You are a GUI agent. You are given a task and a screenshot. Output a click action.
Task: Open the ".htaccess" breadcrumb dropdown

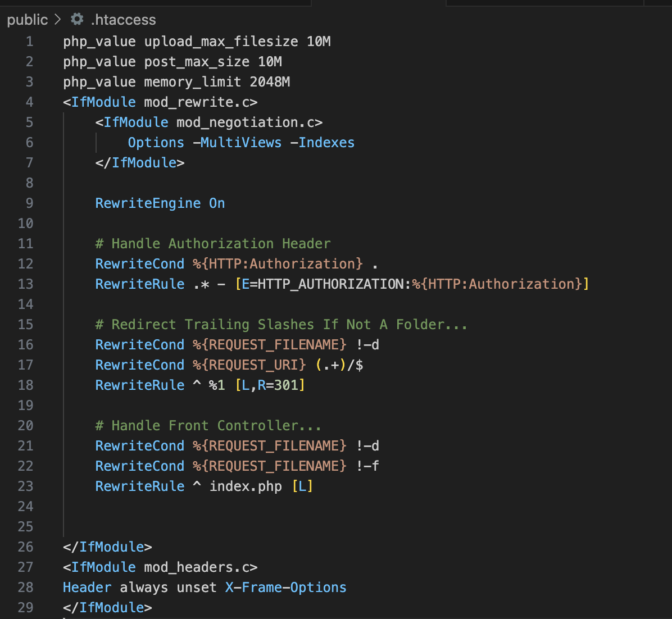123,20
